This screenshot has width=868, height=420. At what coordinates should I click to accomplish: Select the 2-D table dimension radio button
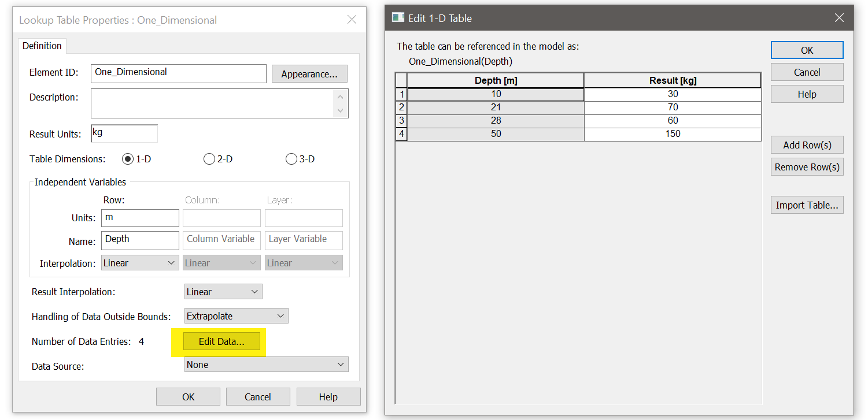pos(209,159)
